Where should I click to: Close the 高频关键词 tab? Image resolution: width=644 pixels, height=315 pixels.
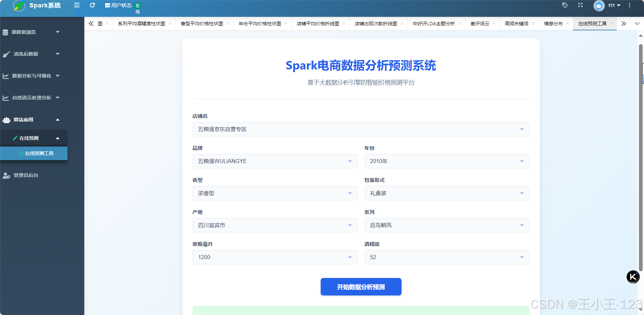click(533, 24)
